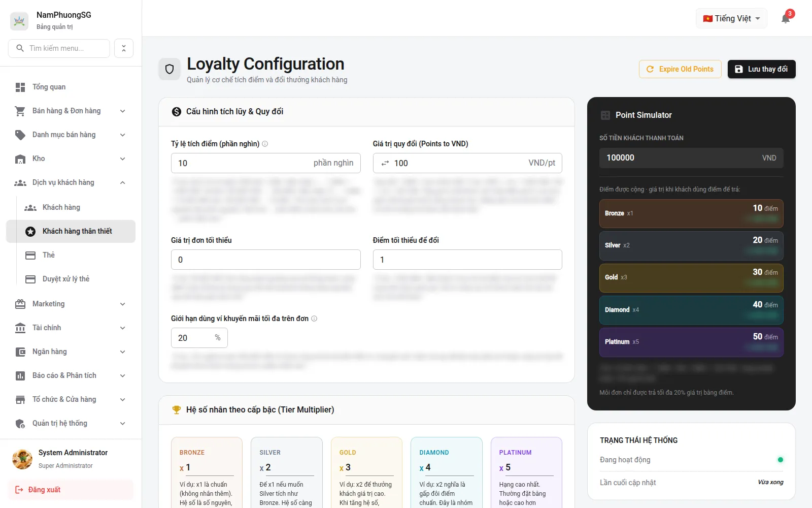Expand the Danh mục bán hàng chevron
This screenshot has height=508, width=812.
[123, 135]
